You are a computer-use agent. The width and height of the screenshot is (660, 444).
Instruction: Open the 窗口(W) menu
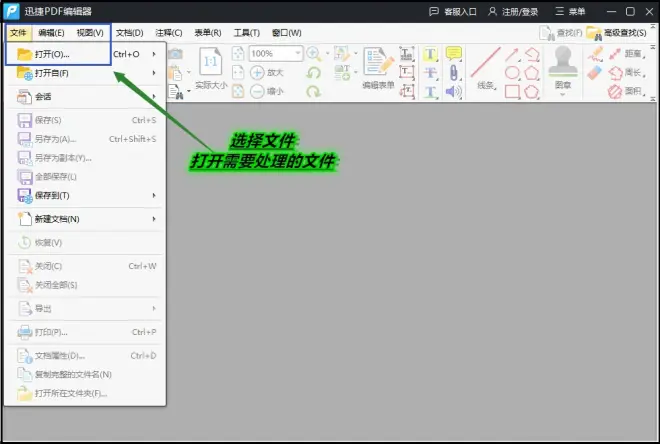pos(286,33)
